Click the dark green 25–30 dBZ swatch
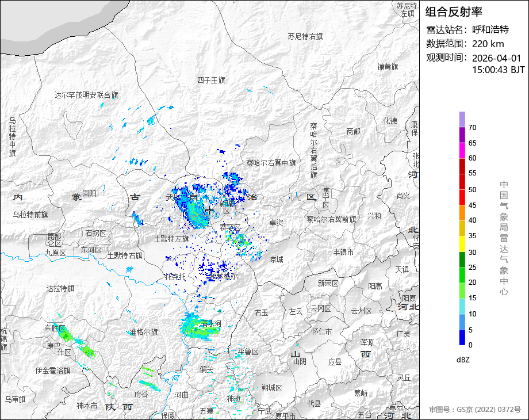 (x=462, y=259)
